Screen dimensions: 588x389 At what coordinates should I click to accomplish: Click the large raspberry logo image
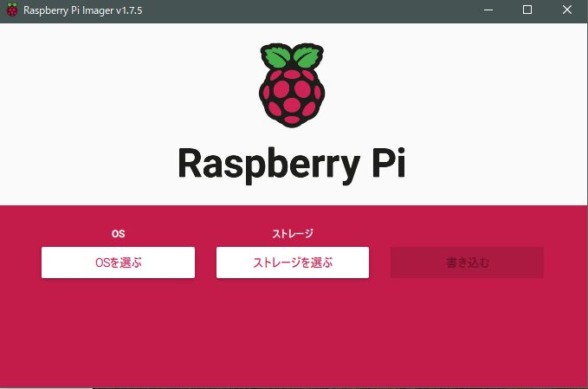(x=292, y=86)
